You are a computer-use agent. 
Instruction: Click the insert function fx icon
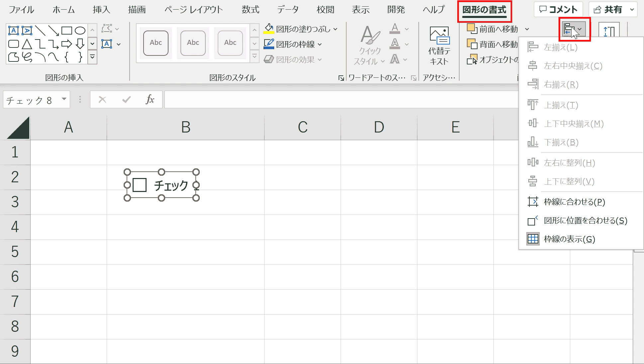point(150,99)
